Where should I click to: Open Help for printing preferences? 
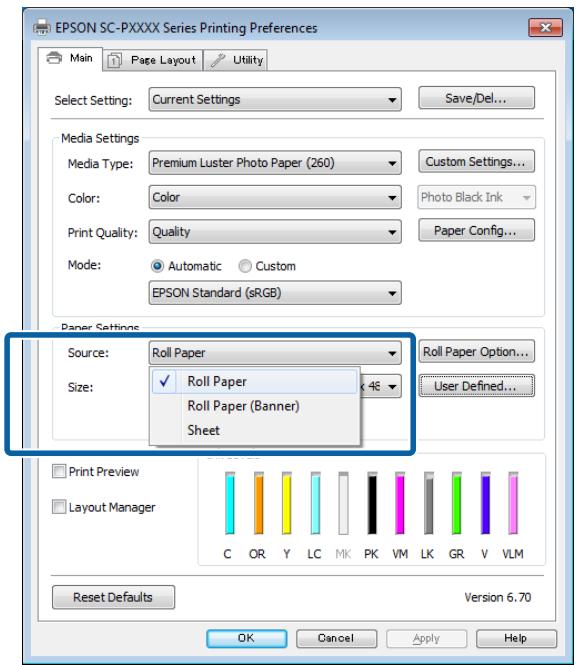pos(516,638)
